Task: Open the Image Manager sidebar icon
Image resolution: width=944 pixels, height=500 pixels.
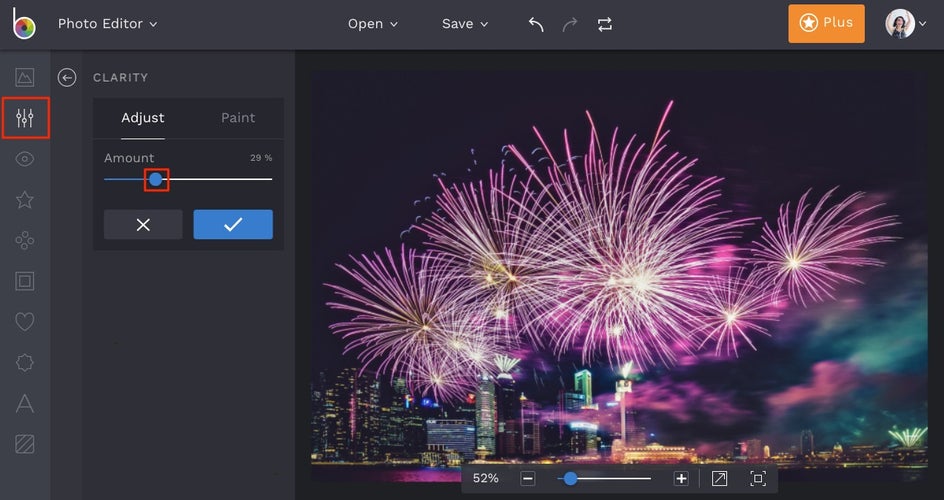Action: tap(25, 77)
